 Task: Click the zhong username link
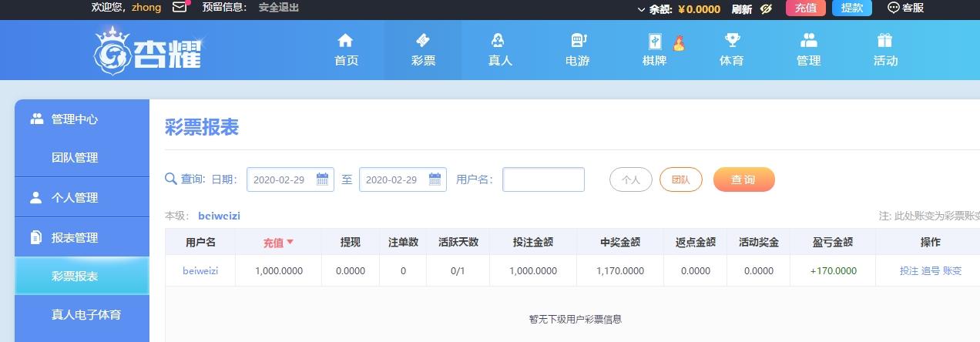click(x=146, y=8)
